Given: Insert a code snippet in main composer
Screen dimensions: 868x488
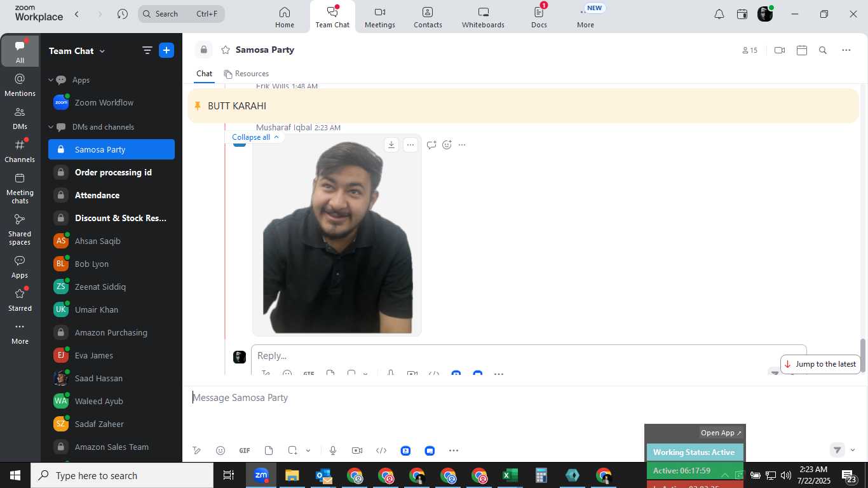Looking at the screenshot, I should tap(381, 451).
